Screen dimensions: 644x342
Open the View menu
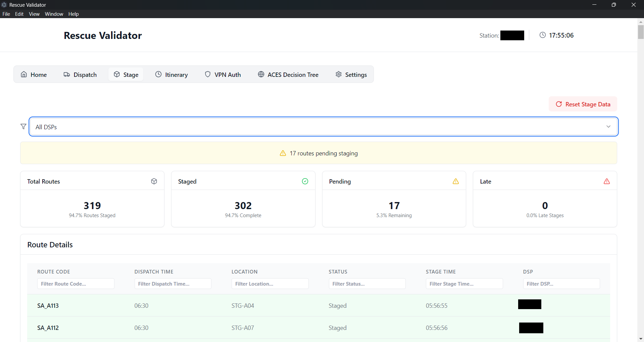point(34,14)
